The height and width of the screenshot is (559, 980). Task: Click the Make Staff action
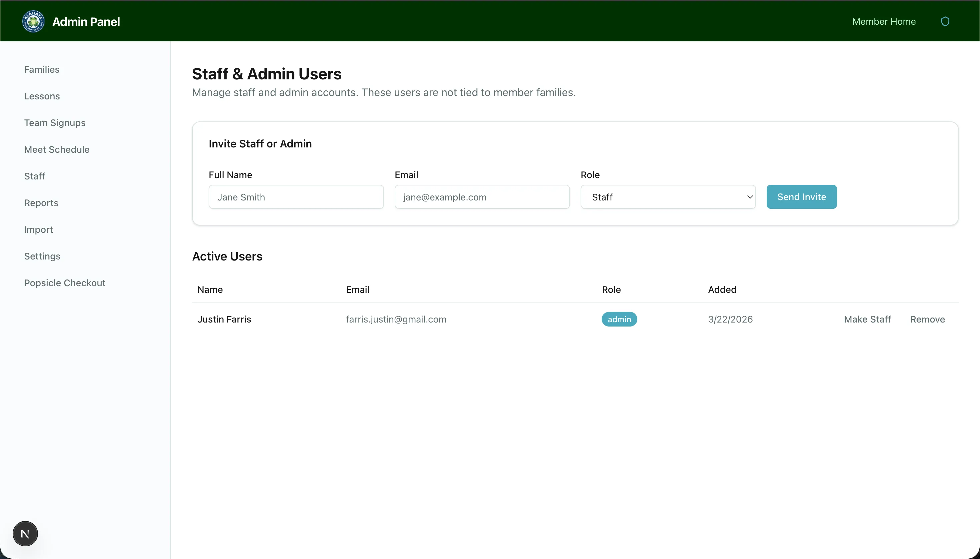point(867,320)
